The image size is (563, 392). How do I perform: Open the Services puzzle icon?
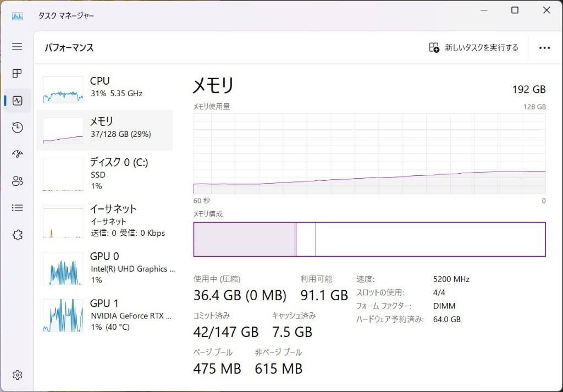(17, 235)
